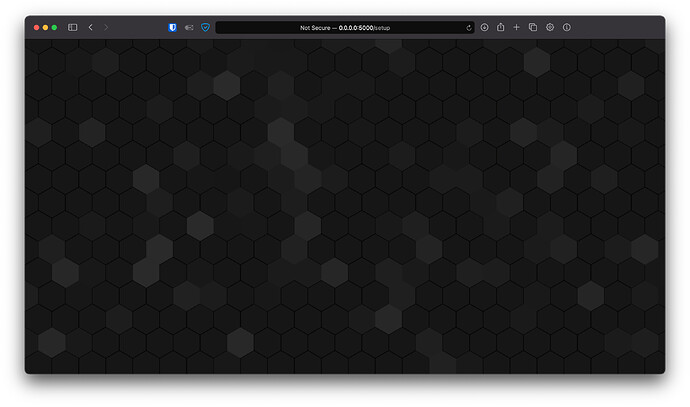Open the gray extension icon beside Bitwarden

[x=189, y=27]
